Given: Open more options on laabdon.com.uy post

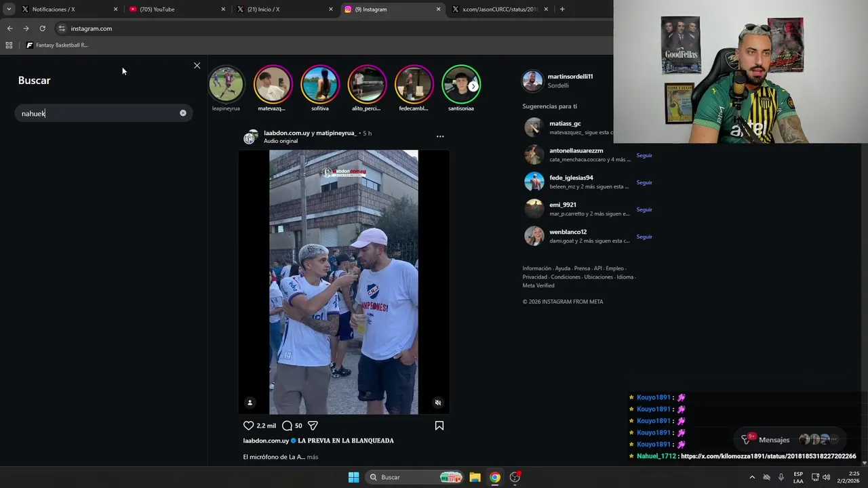Looking at the screenshot, I should (x=440, y=136).
